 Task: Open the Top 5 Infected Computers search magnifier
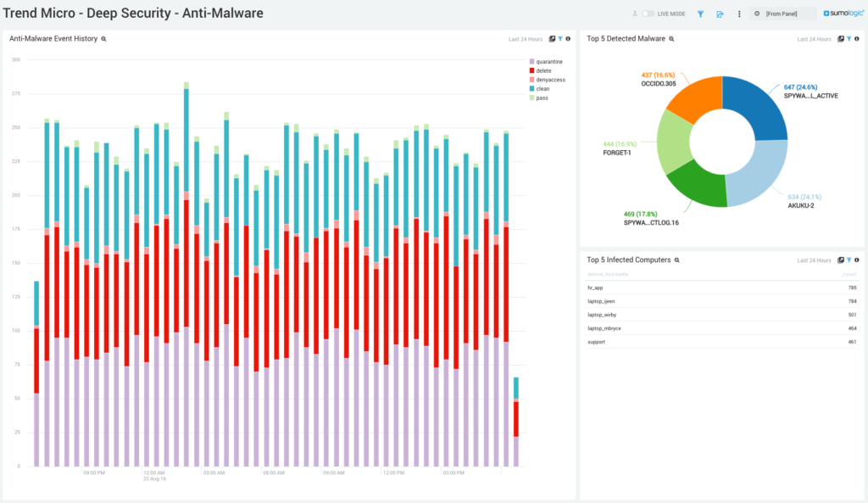(x=676, y=260)
